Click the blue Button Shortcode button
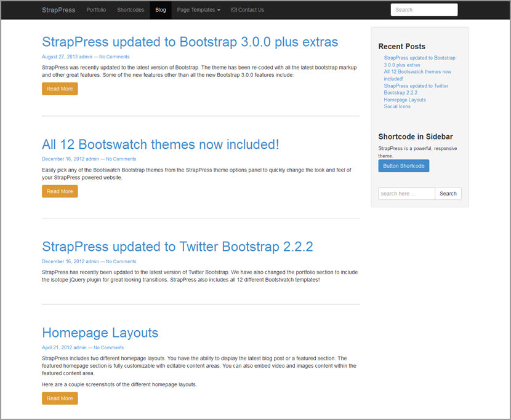Image resolution: width=511 pixels, height=420 pixels. pos(403,165)
